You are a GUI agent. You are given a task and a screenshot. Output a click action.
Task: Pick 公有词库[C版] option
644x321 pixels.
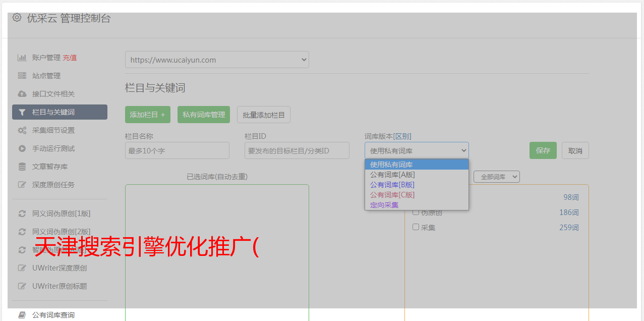pos(392,195)
